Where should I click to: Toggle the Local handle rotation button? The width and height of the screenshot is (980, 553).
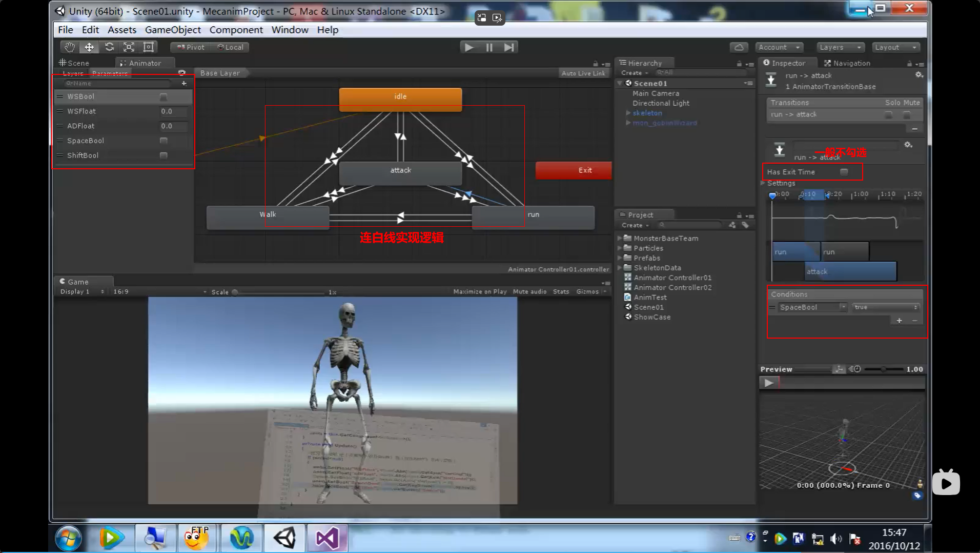(230, 47)
